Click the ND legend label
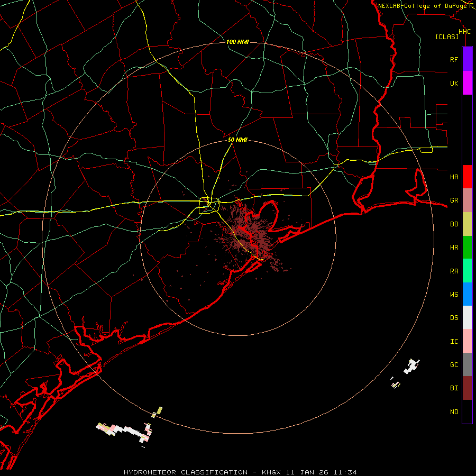Screen dimensions: 476x476 pyautogui.click(x=454, y=412)
